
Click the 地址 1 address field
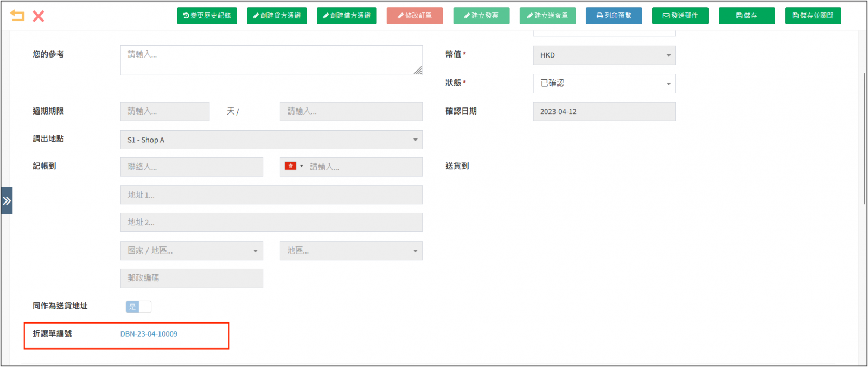pyautogui.click(x=271, y=195)
